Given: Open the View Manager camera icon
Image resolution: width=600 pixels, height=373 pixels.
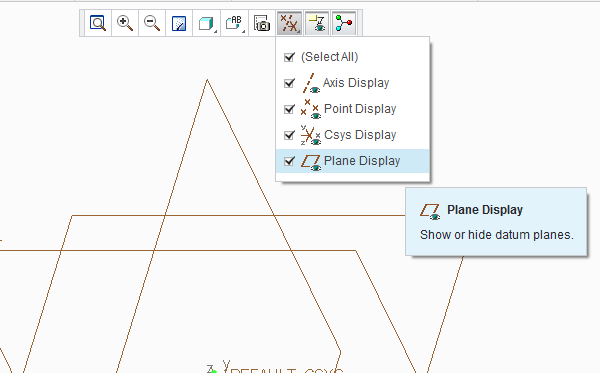Looking at the screenshot, I should pos(262,23).
